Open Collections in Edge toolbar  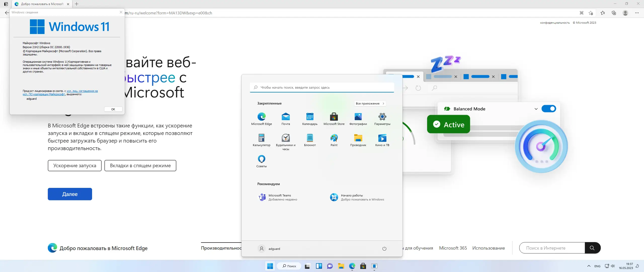(614, 13)
